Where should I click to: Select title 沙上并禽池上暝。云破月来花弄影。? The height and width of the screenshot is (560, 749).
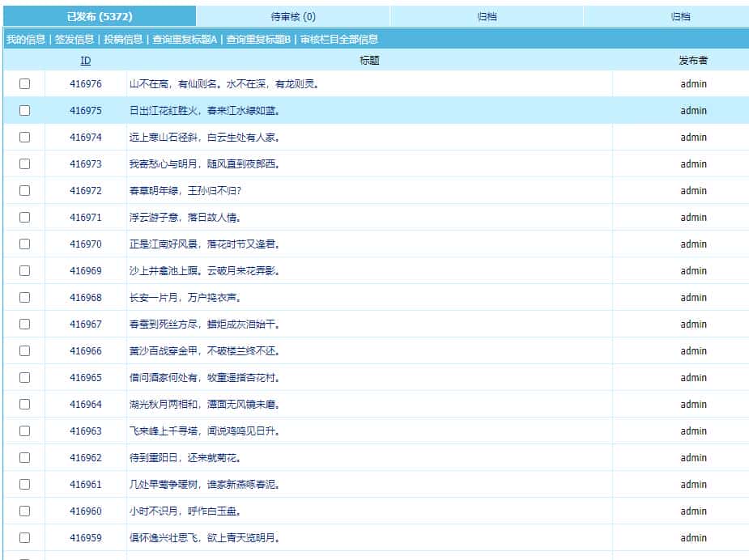point(204,271)
